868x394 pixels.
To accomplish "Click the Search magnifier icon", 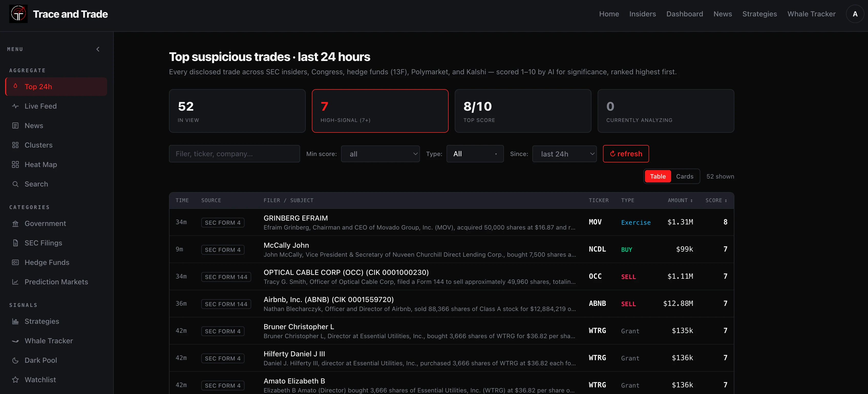I will [16, 184].
